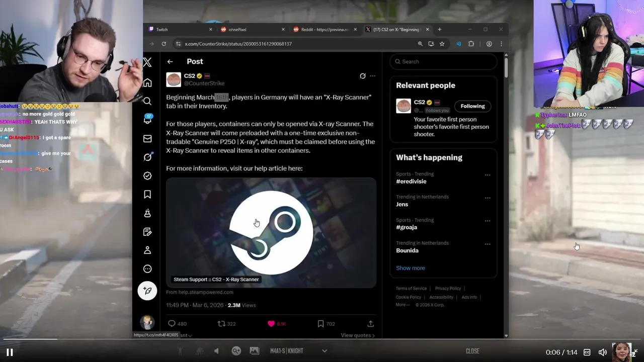This screenshot has width=644, height=362.
Task: Open the Home icon in X sidebar
Action: coord(147,82)
